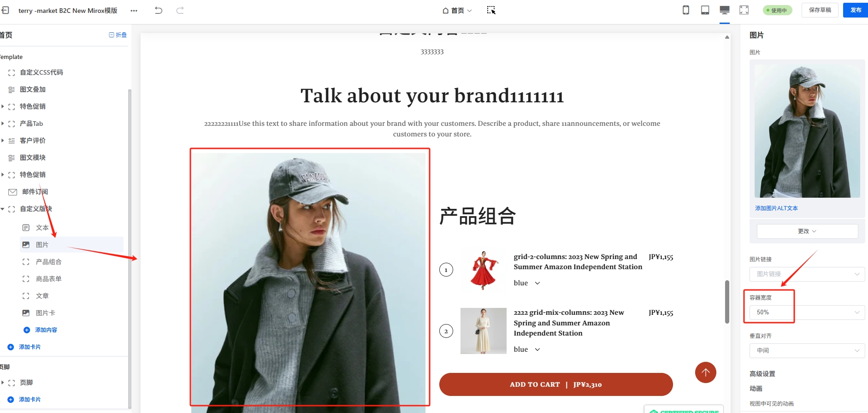Open the three-dot more options menu

(134, 11)
